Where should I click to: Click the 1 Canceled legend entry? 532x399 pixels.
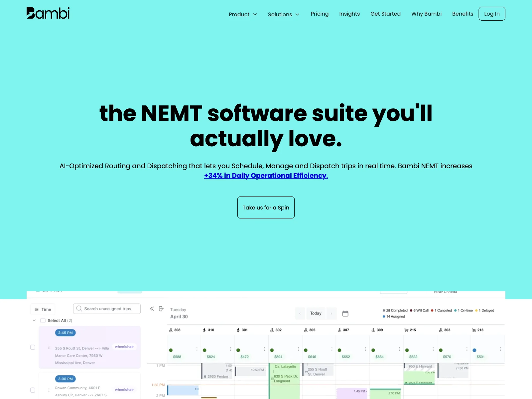click(442, 311)
